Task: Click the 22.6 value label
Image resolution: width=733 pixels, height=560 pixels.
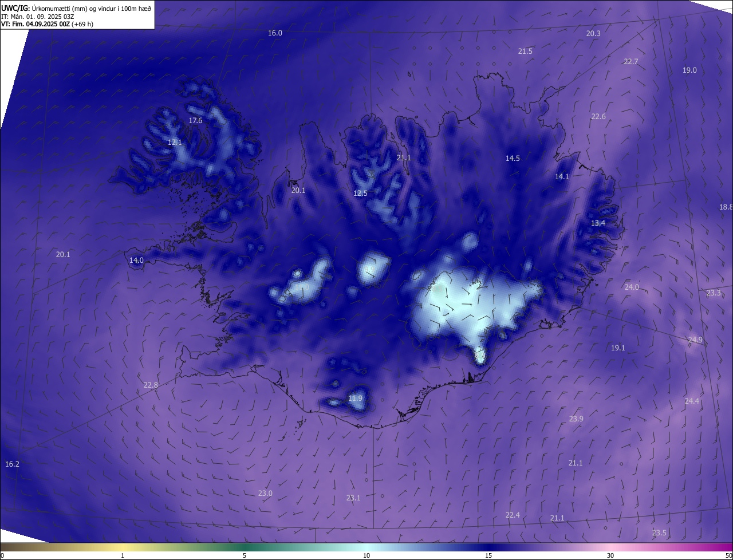Action: click(598, 117)
